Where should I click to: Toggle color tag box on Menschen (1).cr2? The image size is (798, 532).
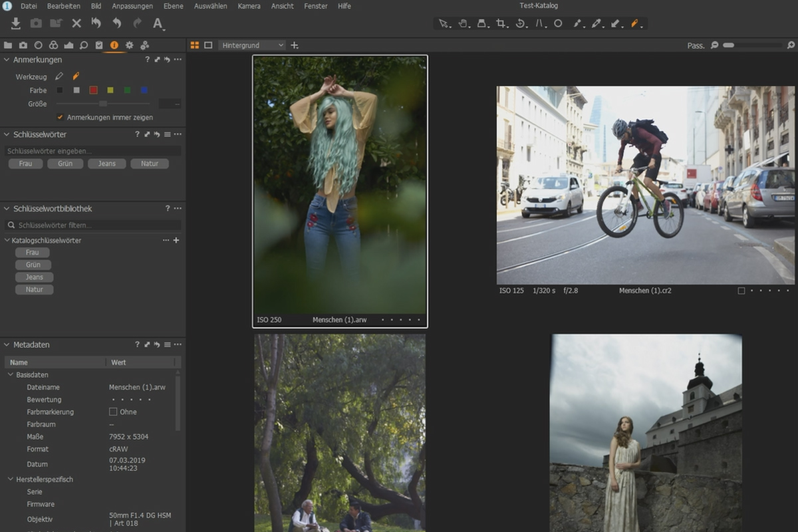(x=741, y=291)
